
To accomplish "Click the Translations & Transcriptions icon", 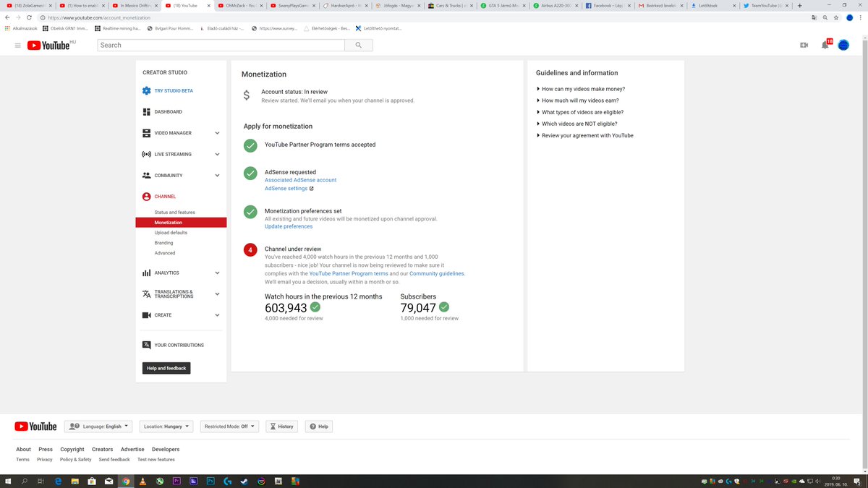I will pyautogui.click(x=147, y=294).
